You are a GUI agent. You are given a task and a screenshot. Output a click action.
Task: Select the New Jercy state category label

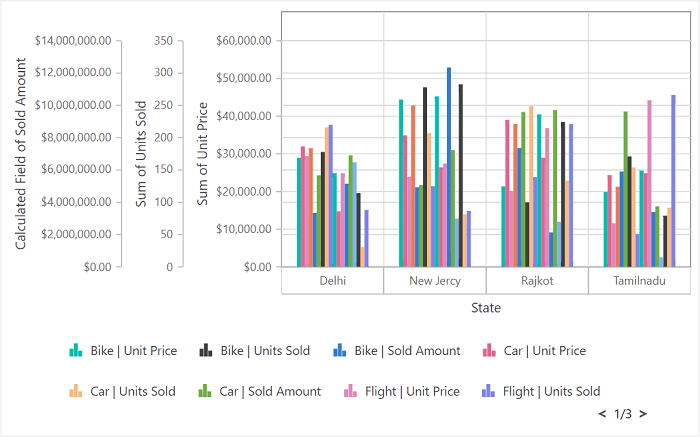click(x=435, y=281)
